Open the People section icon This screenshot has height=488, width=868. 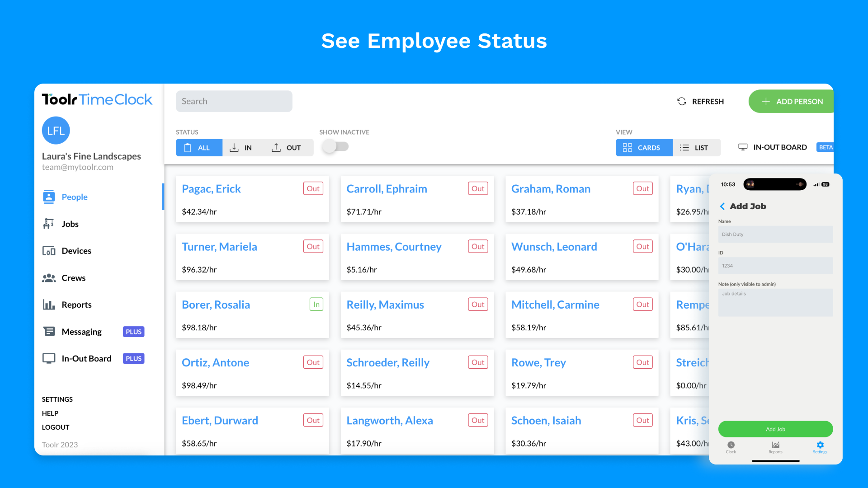coord(49,197)
